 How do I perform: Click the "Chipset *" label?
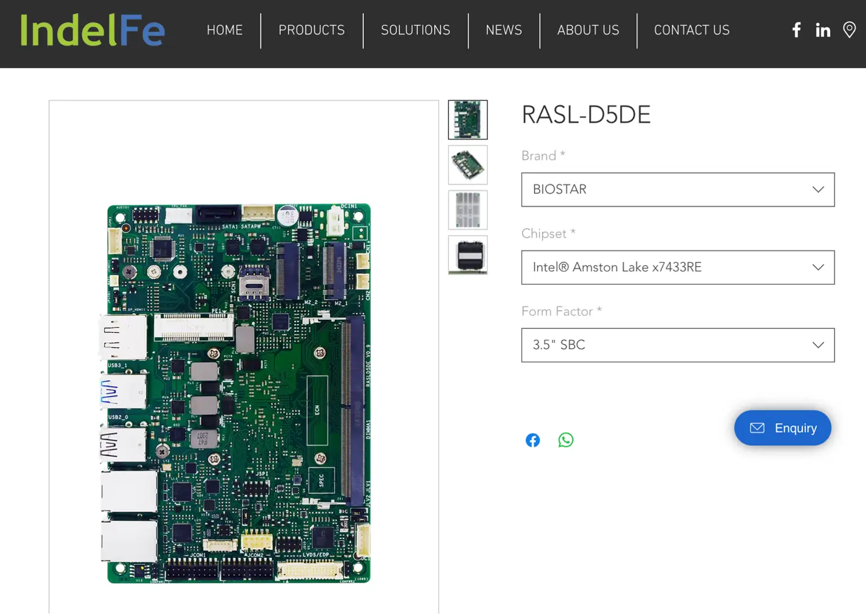coord(548,234)
